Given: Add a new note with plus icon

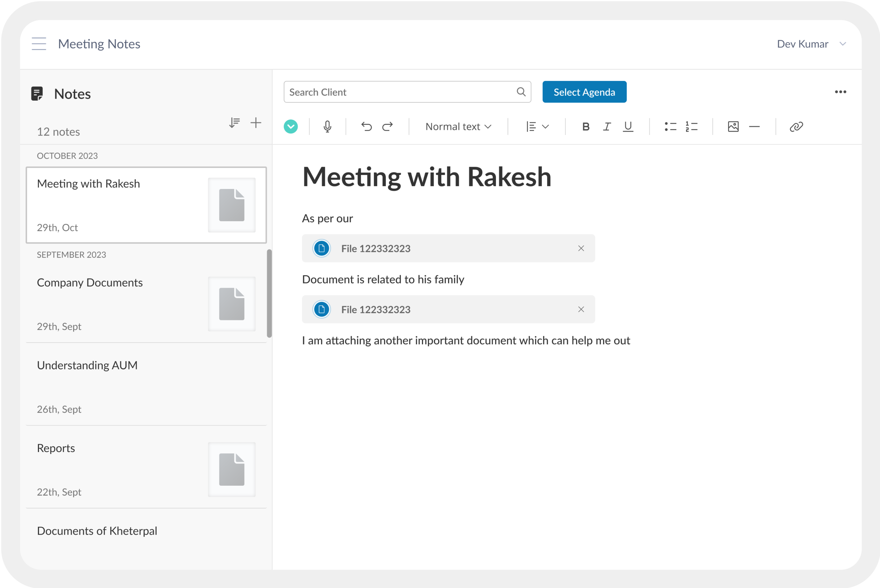Looking at the screenshot, I should tap(256, 123).
